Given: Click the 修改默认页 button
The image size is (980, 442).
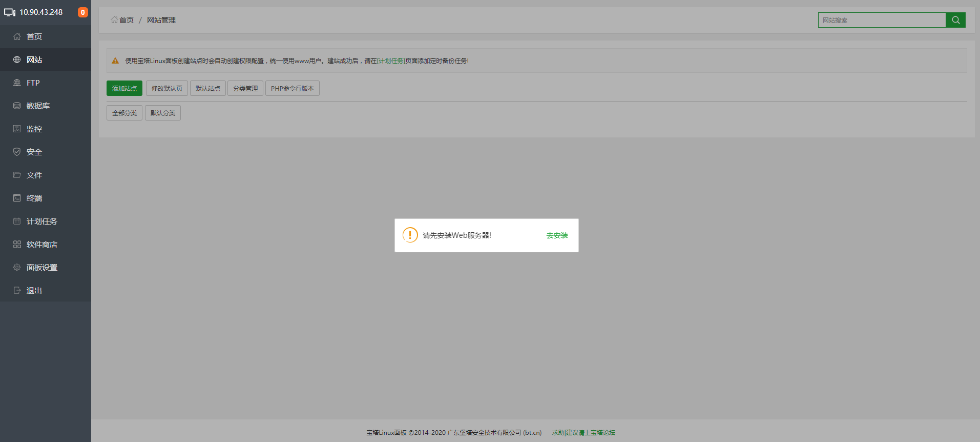Looking at the screenshot, I should 167,88.
